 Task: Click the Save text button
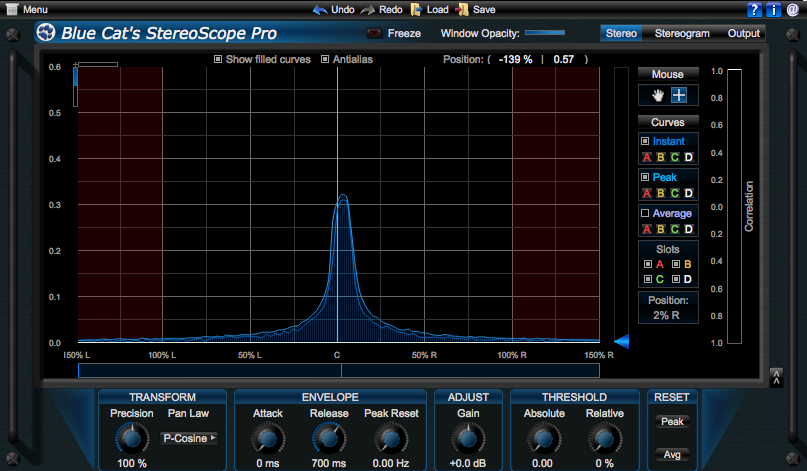[x=484, y=10]
